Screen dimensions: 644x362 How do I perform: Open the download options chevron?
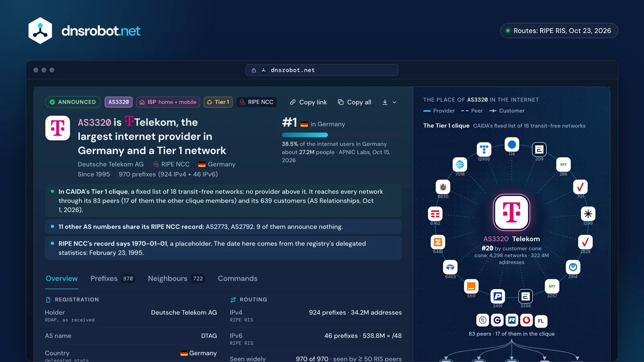(394, 102)
